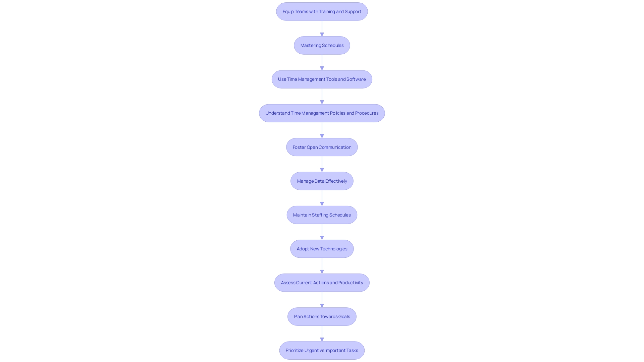Expand the Manage Data Effectively connector
644x362 pixels.
pyautogui.click(x=322, y=180)
